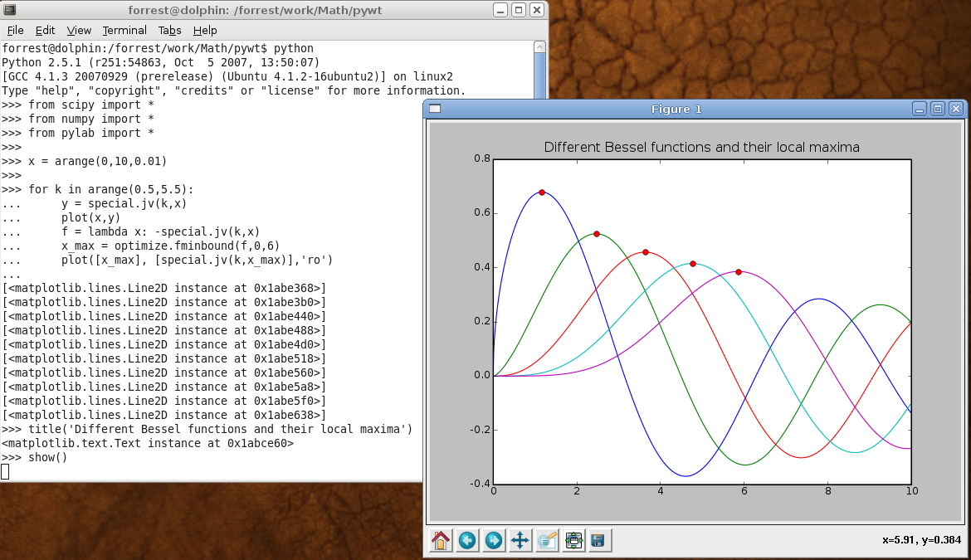Open the Help menu in the terminal

point(204,31)
